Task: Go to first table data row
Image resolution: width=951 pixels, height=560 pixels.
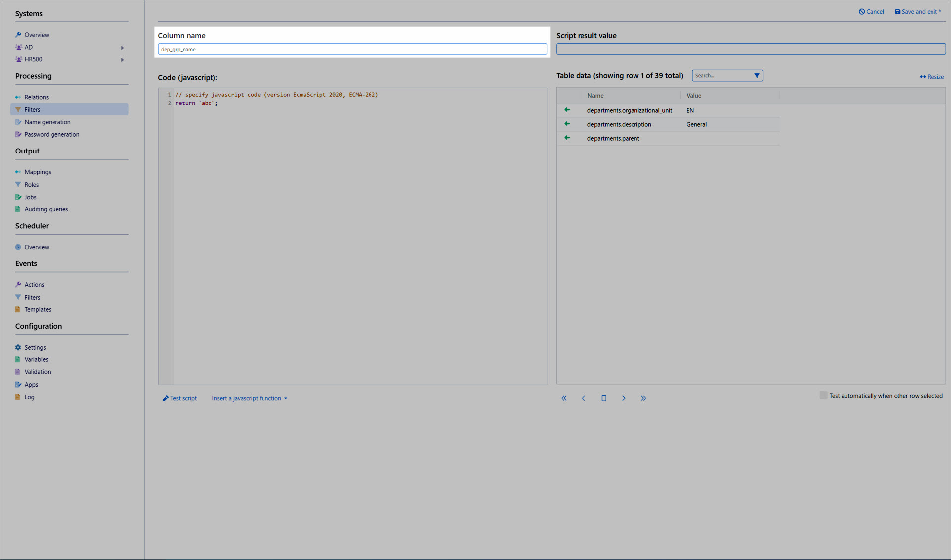Action: pos(564,398)
